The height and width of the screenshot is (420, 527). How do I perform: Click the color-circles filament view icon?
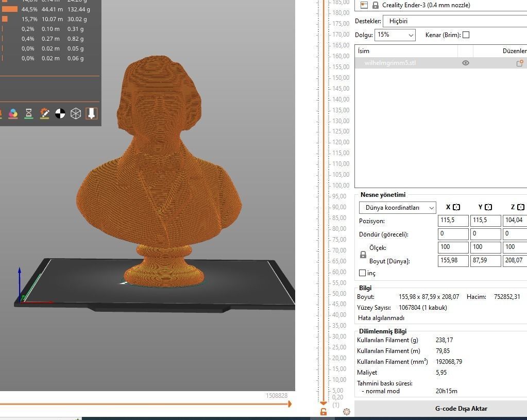tap(13, 114)
